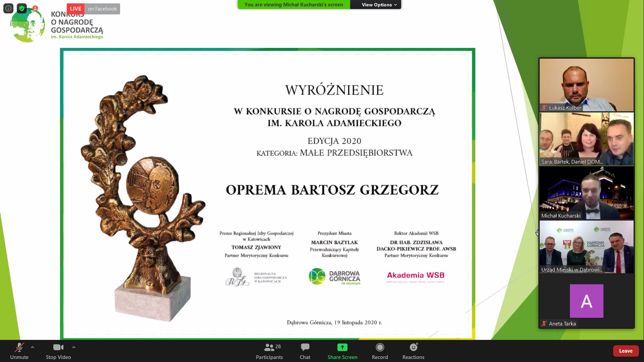Click the Akademia WSB logo on slide
Image resolution: width=644 pixels, height=362 pixels.
tap(416, 277)
